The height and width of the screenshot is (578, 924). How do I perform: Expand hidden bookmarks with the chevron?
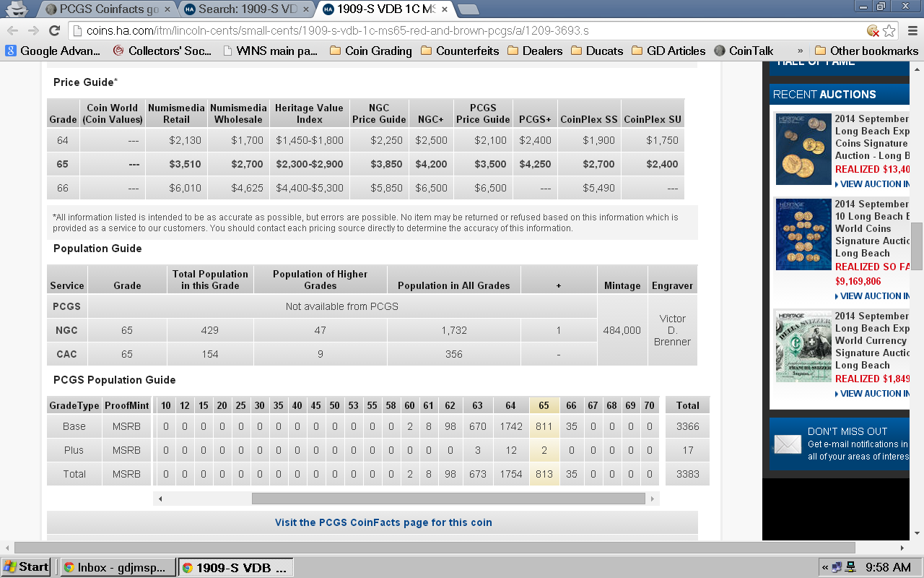tap(800, 51)
